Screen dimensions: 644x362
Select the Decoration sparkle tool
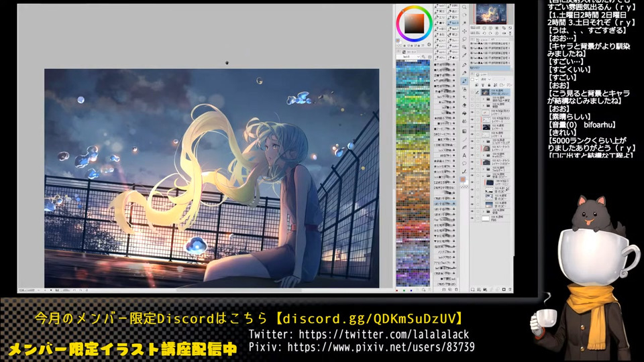tap(464, 97)
